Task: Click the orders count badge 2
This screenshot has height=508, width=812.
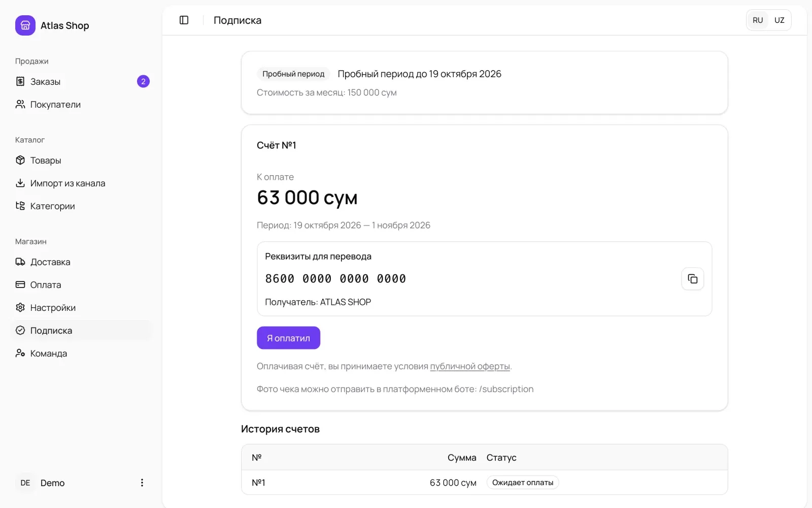Action: pyautogui.click(x=143, y=81)
